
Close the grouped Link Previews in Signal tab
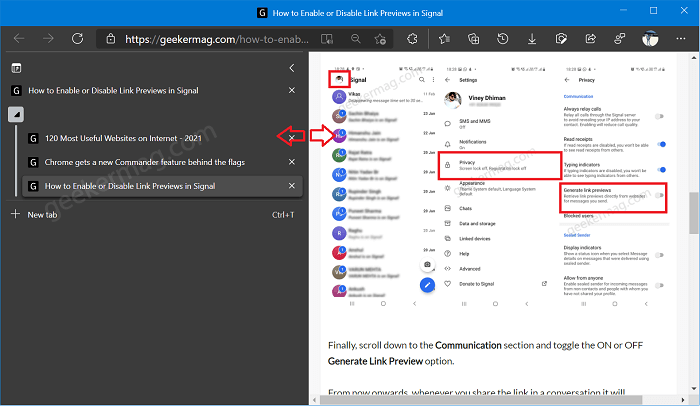pos(292,185)
